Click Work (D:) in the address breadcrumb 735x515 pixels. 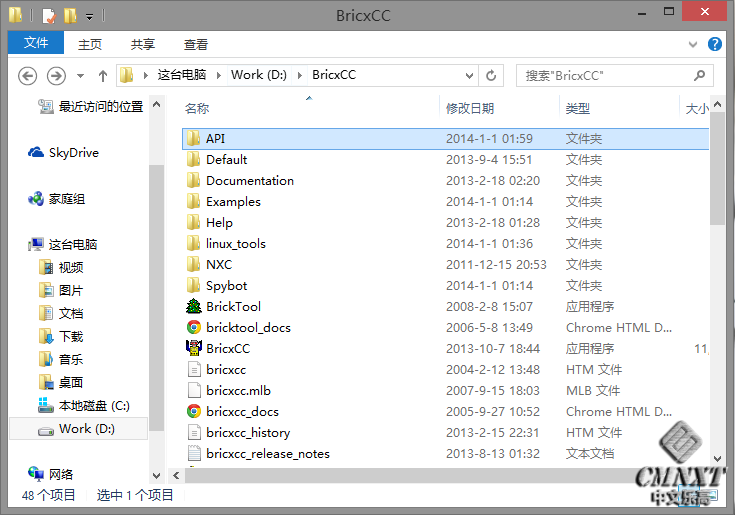[259, 75]
